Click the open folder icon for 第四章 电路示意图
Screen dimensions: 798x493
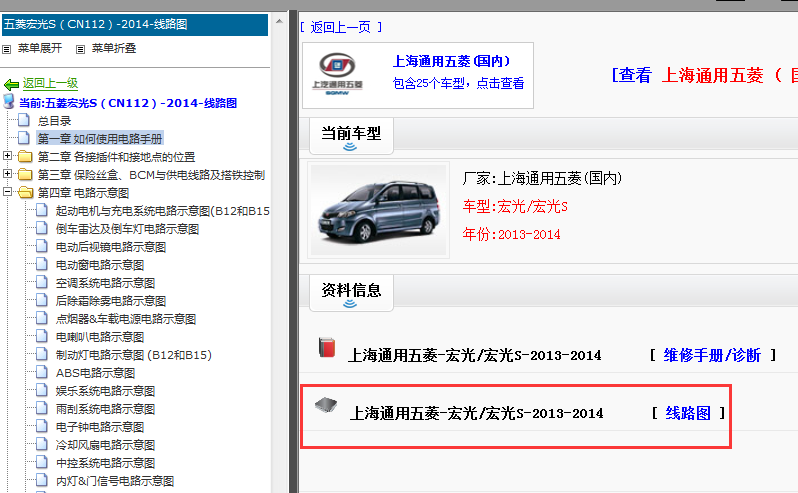coord(25,192)
